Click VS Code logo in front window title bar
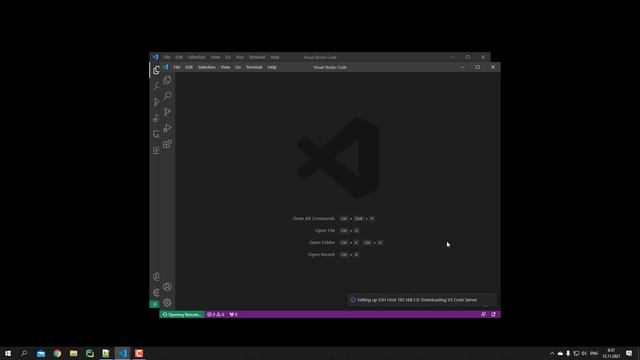Viewport: 640px width, 360px height. 166,67
